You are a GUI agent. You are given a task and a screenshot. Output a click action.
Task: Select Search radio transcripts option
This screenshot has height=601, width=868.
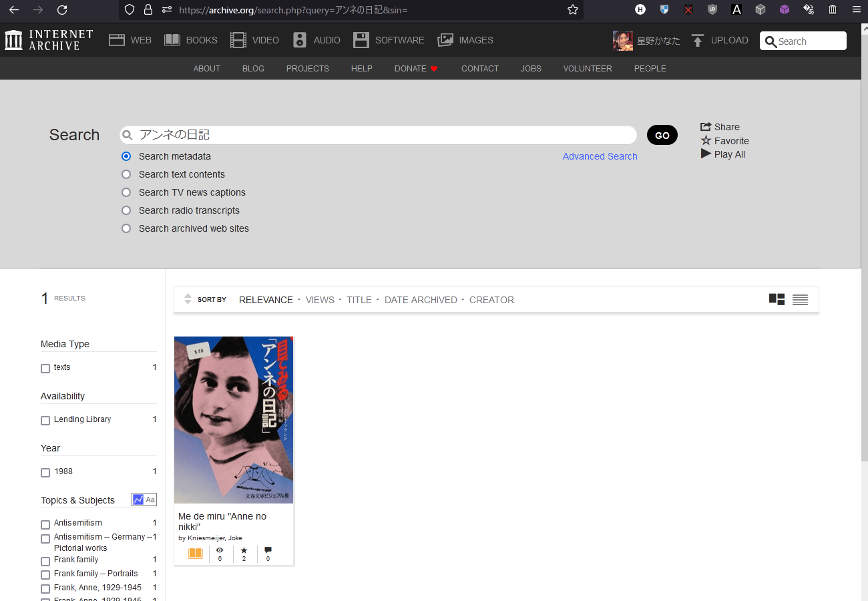coord(126,210)
